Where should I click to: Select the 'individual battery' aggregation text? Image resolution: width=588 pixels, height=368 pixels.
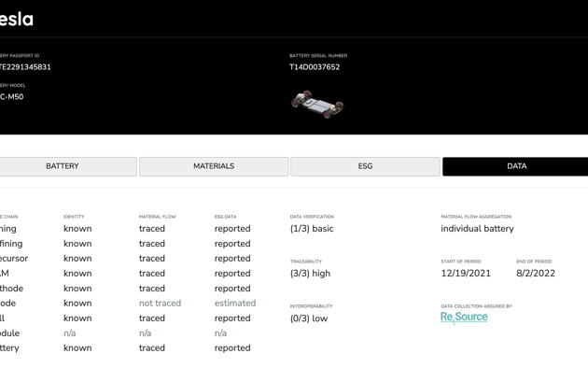tap(477, 229)
